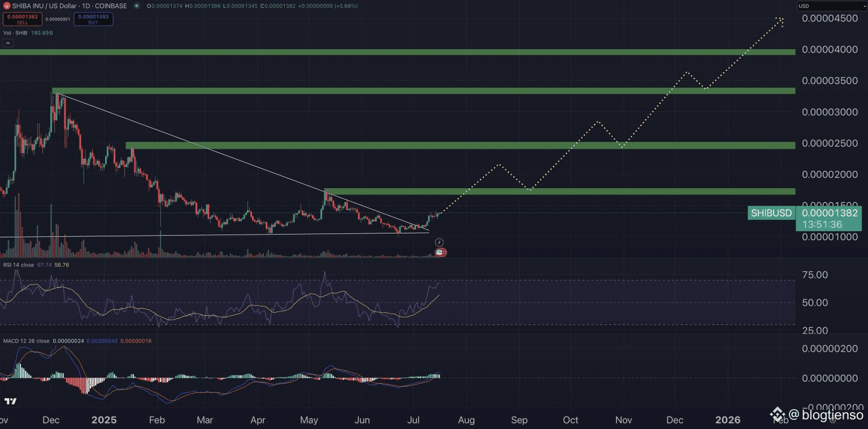This screenshot has height=429, width=868.
Task: Click the 0.00001000 price scale label
Action: tap(830, 237)
